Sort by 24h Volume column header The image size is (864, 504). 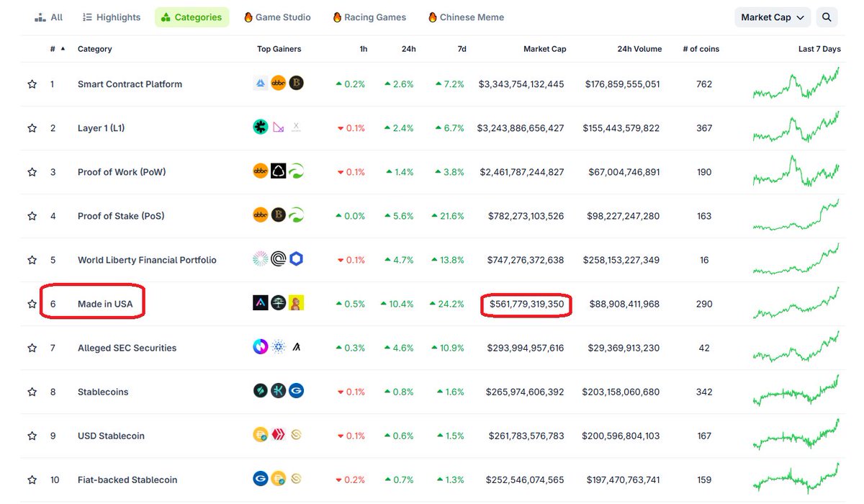click(x=639, y=49)
